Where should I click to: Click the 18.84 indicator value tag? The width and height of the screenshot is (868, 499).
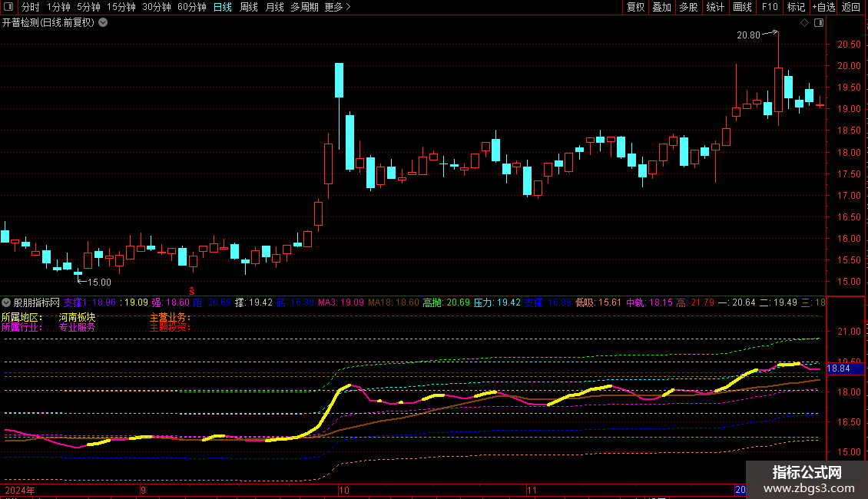point(845,368)
